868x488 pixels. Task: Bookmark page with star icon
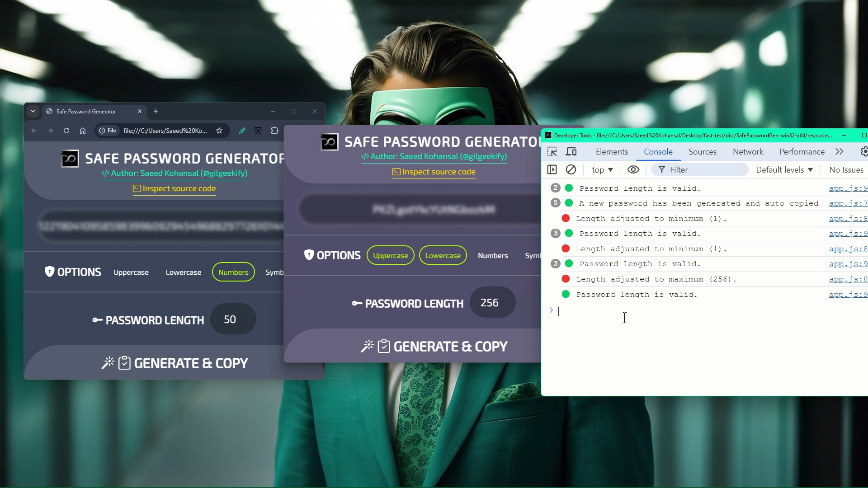coord(219,131)
